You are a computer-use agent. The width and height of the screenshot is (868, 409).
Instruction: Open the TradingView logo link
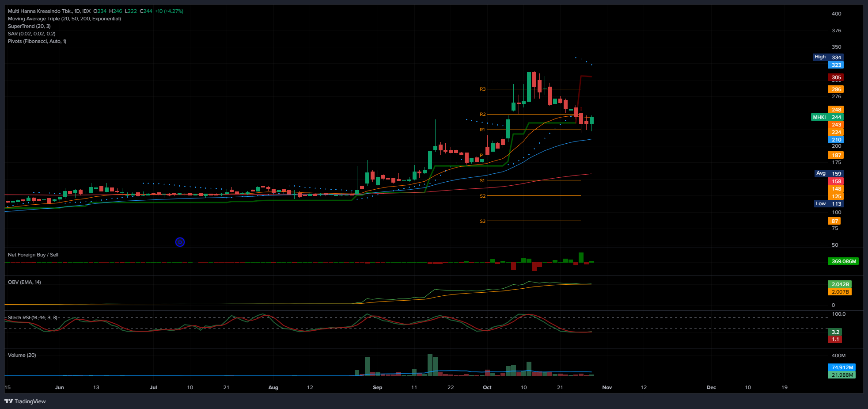click(25, 401)
